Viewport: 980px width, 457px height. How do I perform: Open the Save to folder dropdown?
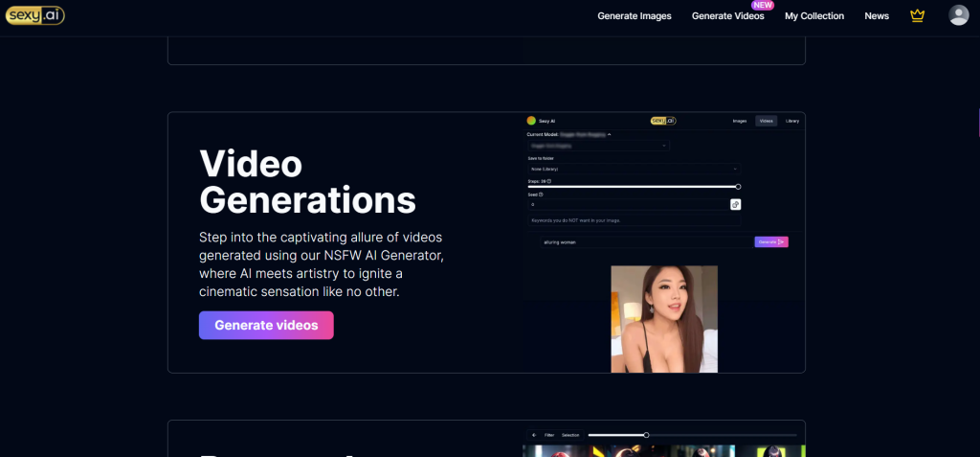634,169
